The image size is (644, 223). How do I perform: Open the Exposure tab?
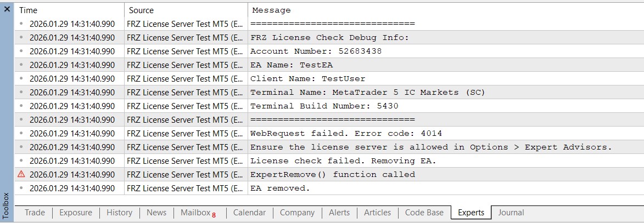pyautogui.click(x=76, y=213)
